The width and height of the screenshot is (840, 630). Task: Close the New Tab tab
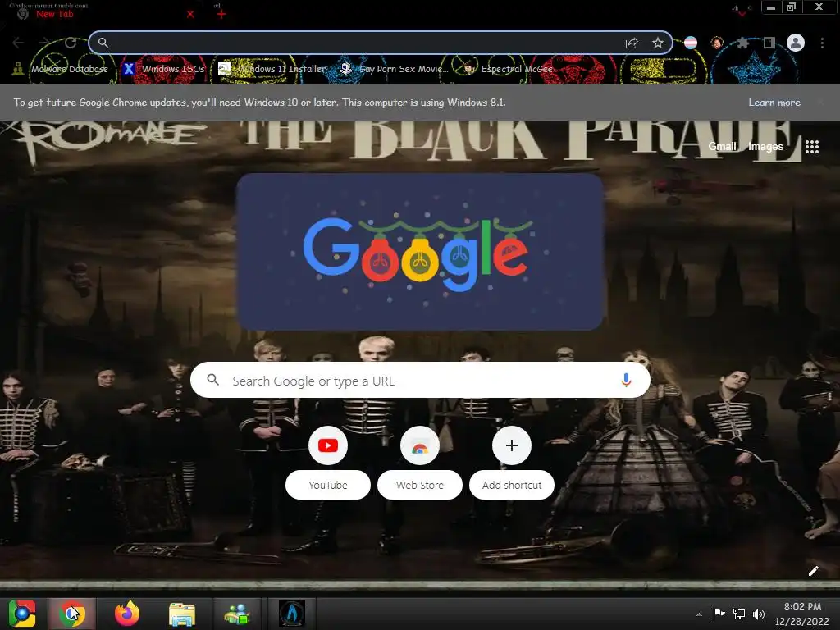[x=190, y=15]
